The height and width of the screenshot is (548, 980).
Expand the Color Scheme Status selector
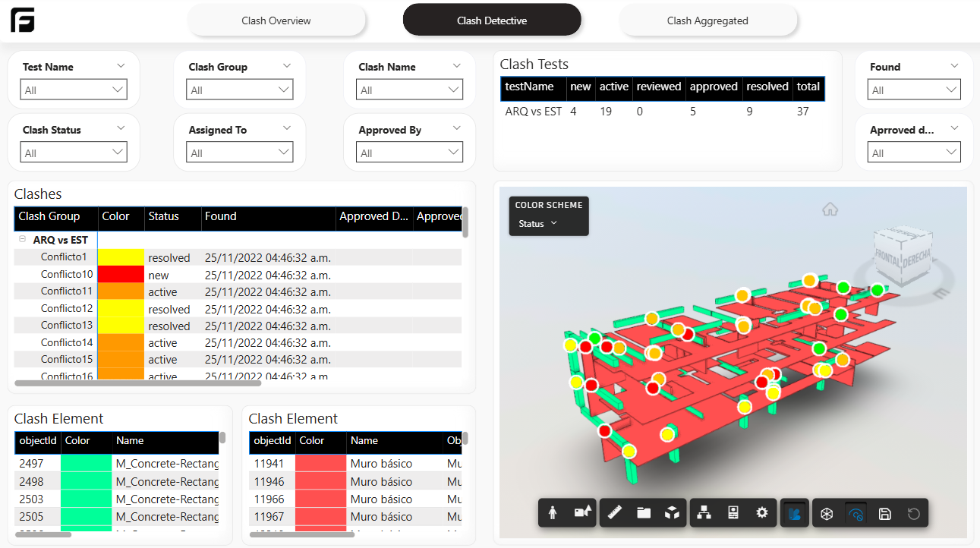(x=538, y=224)
